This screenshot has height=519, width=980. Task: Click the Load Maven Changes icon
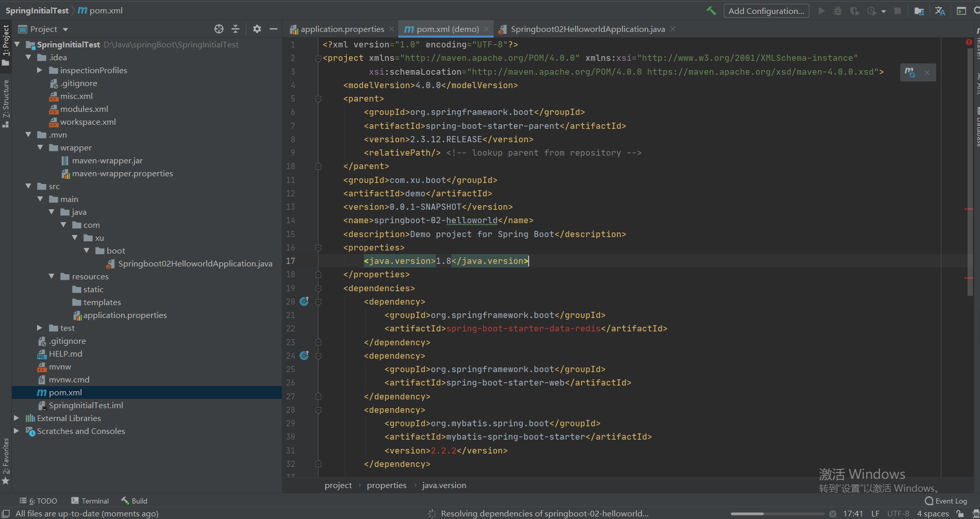[910, 72]
